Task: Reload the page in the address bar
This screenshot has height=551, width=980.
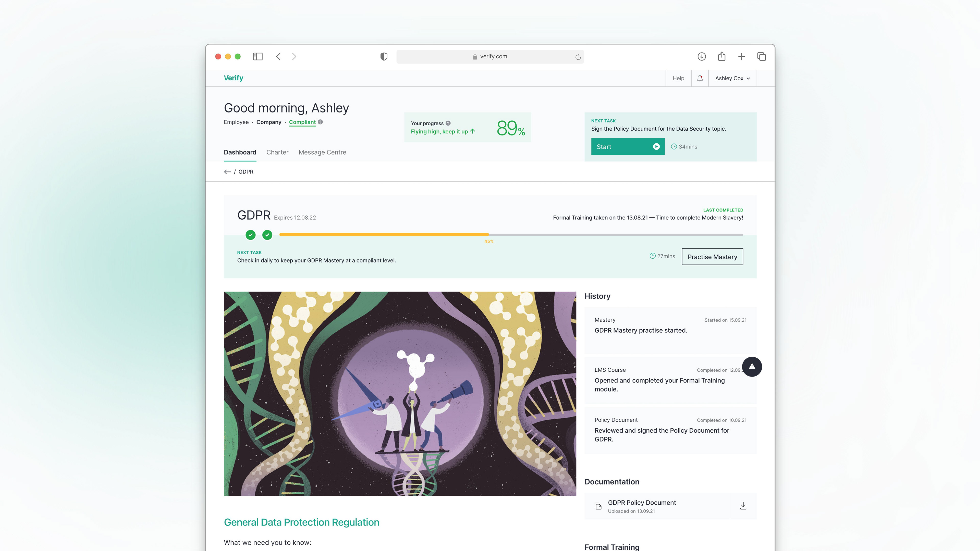Action: (578, 57)
